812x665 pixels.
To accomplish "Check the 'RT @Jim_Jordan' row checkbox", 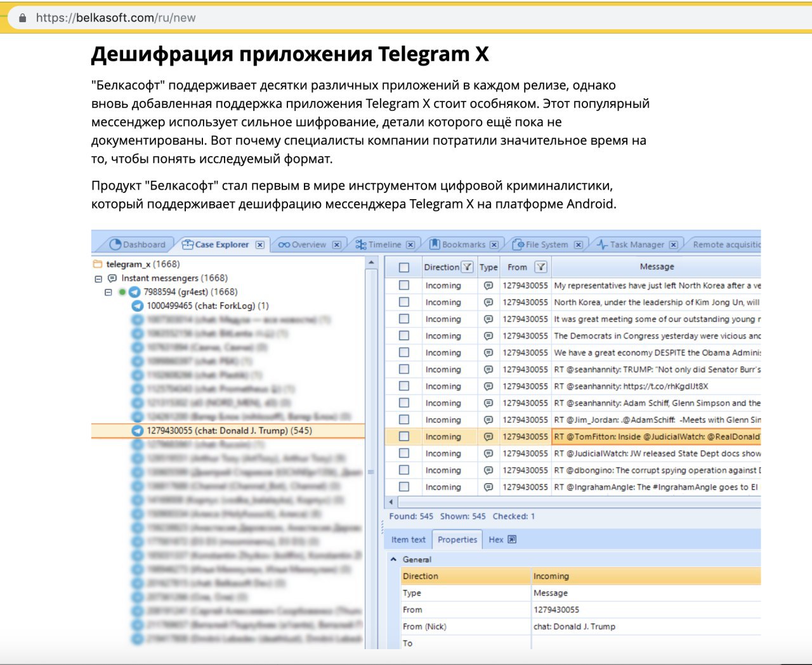I will (404, 420).
